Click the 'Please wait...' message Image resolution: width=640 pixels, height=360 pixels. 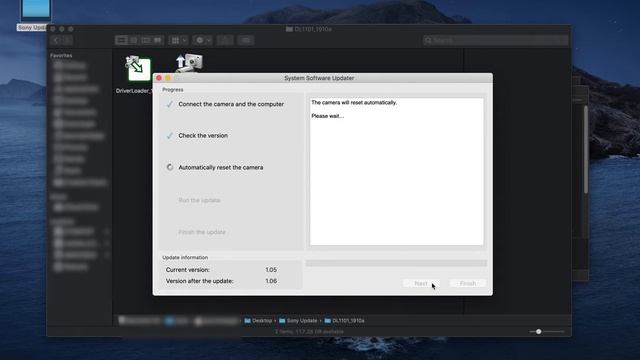point(327,116)
